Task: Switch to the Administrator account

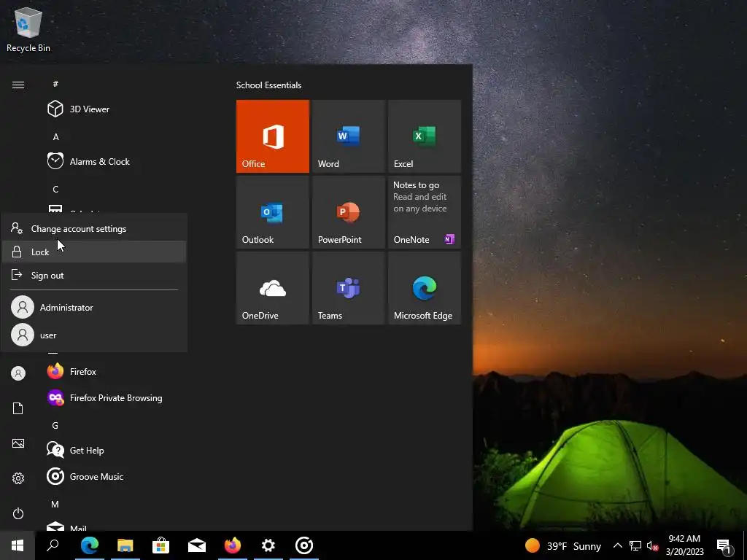Action: pos(94,307)
